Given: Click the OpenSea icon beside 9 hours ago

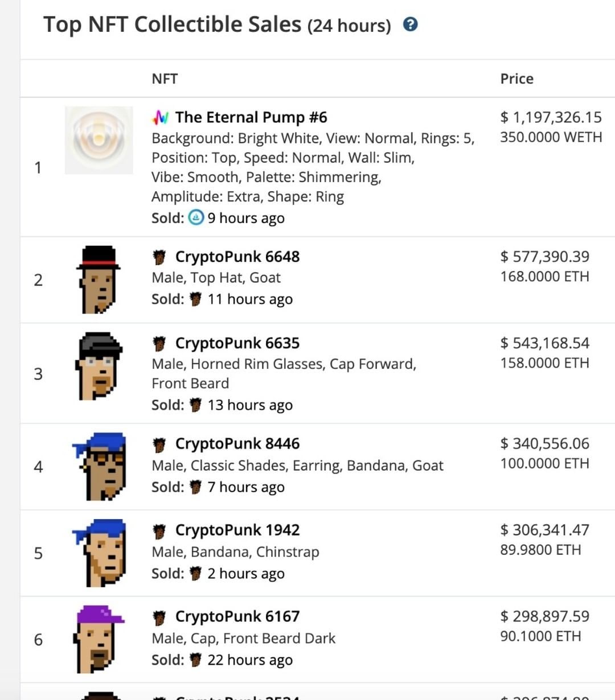Looking at the screenshot, I should click(196, 218).
